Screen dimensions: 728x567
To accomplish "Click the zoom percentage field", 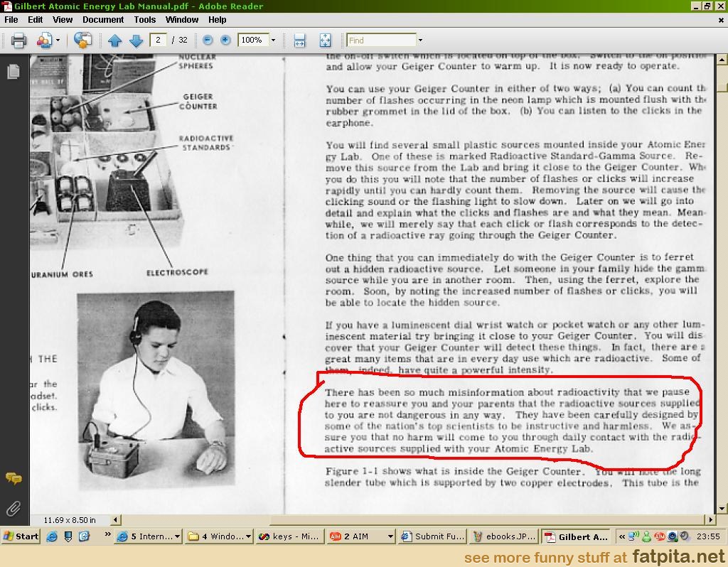I will (252, 40).
